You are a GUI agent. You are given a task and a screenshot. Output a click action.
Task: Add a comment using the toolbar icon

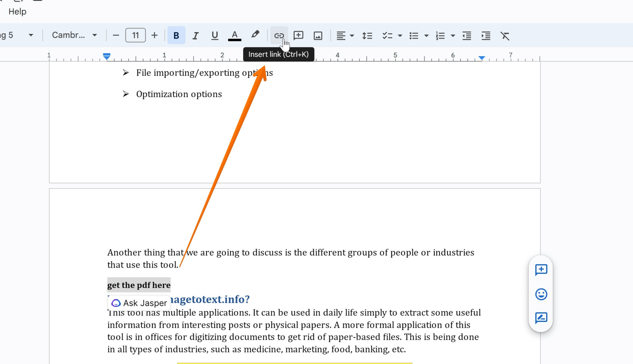(298, 35)
